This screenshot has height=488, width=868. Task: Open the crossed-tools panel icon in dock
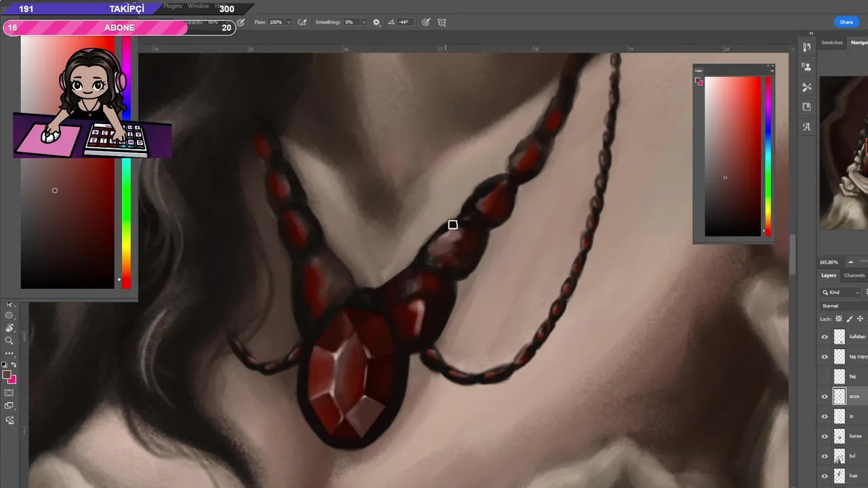tap(806, 87)
